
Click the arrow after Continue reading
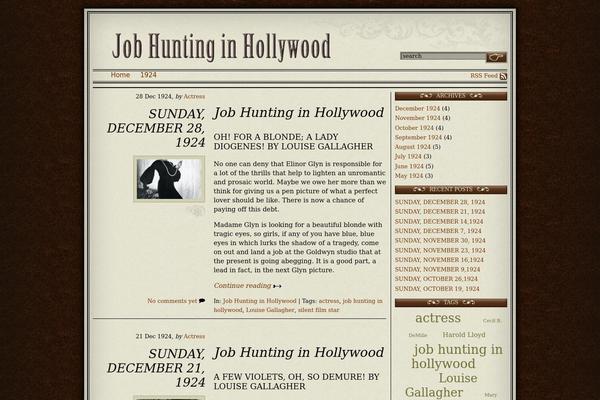pyautogui.click(x=277, y=286)
